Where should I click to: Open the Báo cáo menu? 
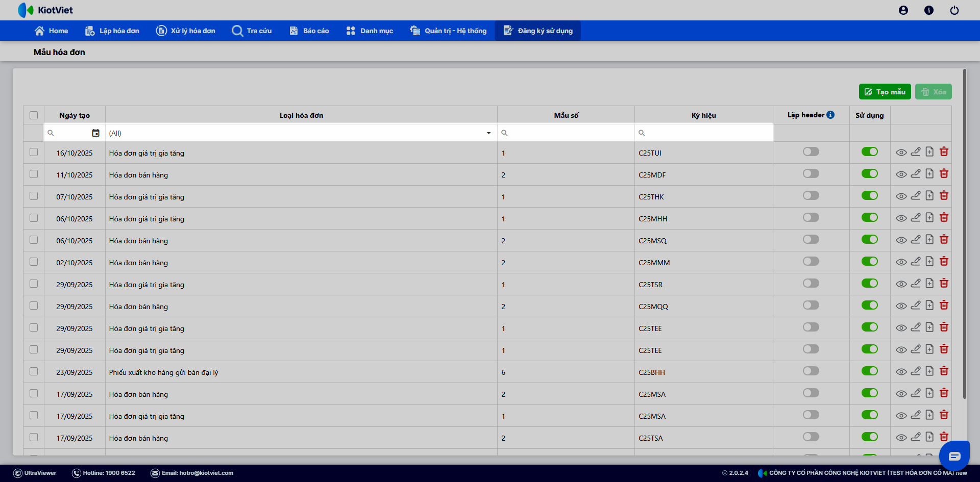[309, 31]
